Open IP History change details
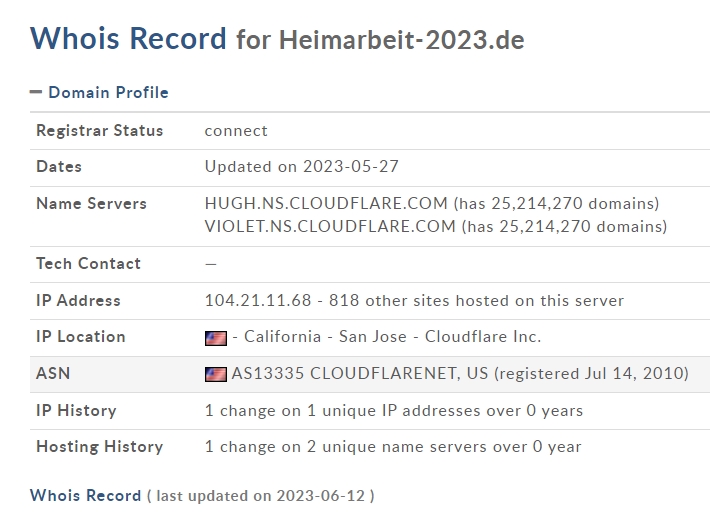The width and height of the screenshot is (710, 513). pos(394,410)
